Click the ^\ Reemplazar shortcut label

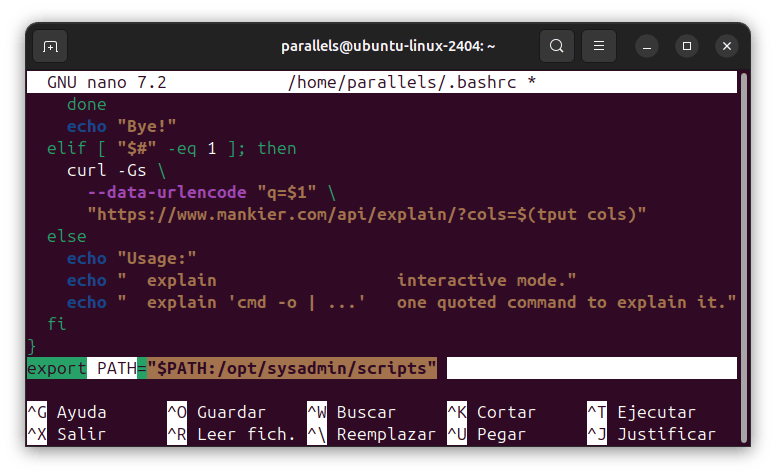click(x=371, y=434)
